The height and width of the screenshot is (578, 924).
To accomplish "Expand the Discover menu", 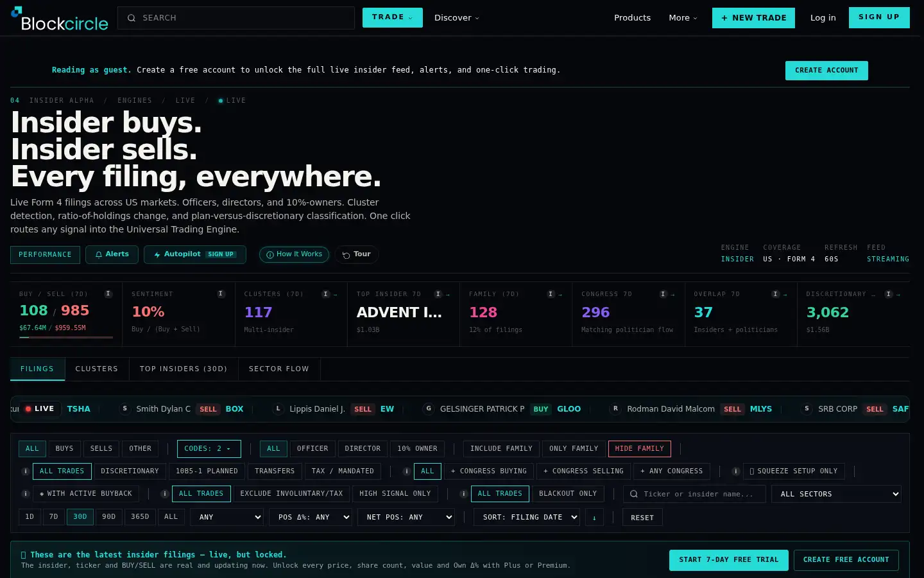I will pos(457,18).
